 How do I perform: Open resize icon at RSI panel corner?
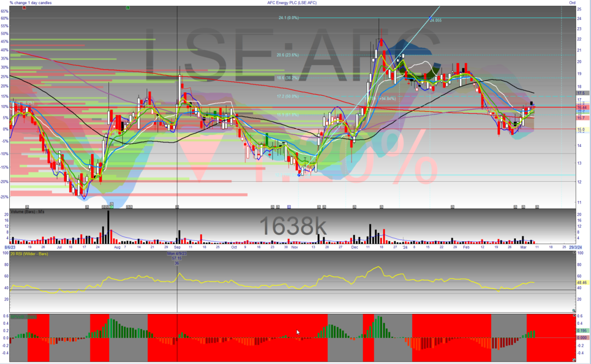click(574, 310)
